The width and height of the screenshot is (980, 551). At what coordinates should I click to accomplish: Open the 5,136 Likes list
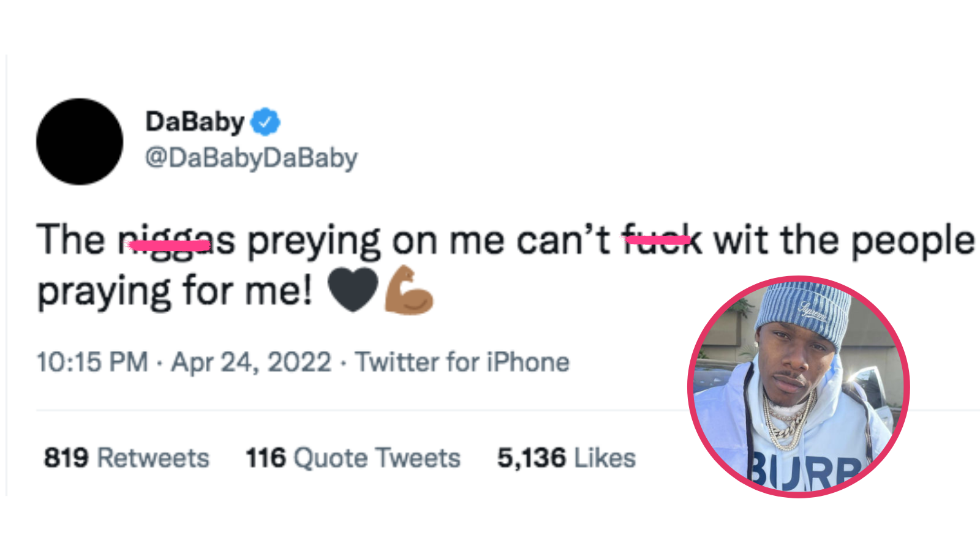565,457
